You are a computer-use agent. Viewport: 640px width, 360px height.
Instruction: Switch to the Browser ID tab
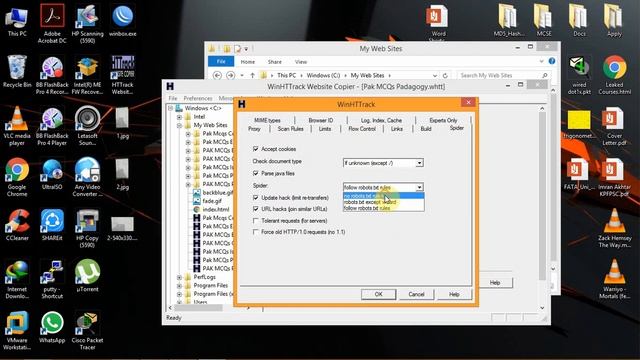[x=321, y=120]
